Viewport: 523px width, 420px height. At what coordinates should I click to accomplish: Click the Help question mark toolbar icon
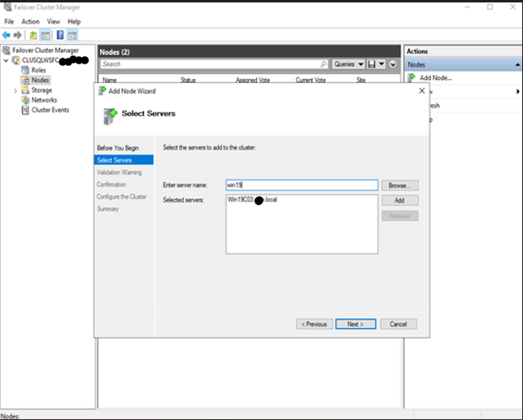[59, 35]
